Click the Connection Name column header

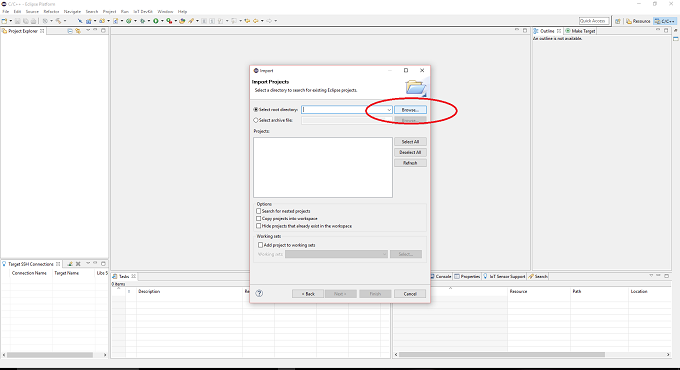(29, 273)
